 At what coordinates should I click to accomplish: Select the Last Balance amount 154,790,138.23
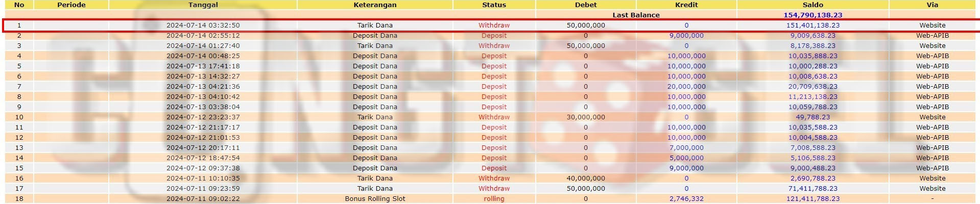(x=812, y=15)
